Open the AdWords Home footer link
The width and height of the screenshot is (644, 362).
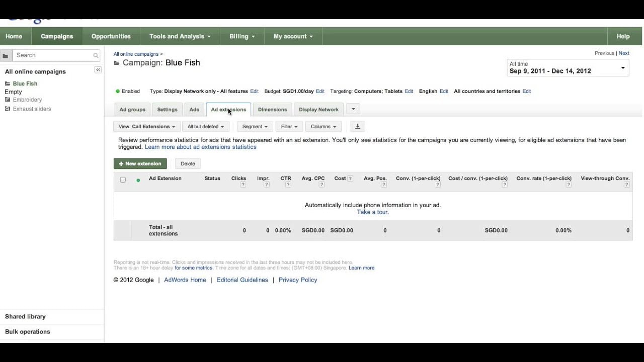point(185,280)
